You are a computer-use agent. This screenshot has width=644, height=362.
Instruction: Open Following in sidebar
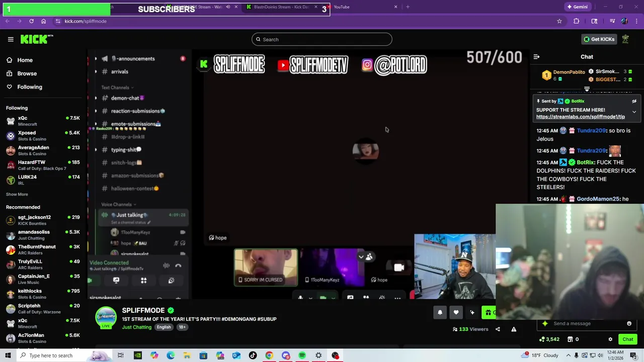[30, 87]
